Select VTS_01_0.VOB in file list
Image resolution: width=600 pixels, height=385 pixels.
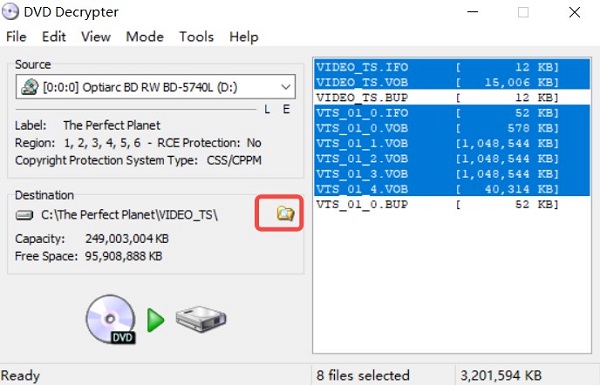(x=452, y=128)
